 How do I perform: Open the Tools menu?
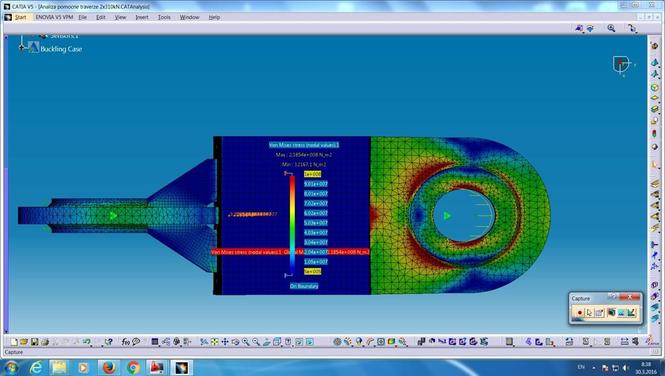point(164,17)
